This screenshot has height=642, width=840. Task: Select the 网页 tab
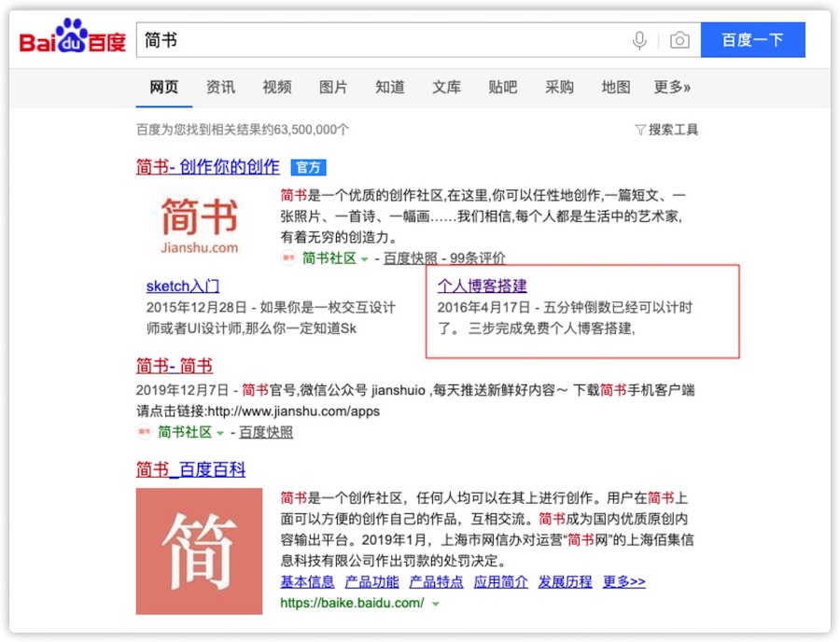164,87
